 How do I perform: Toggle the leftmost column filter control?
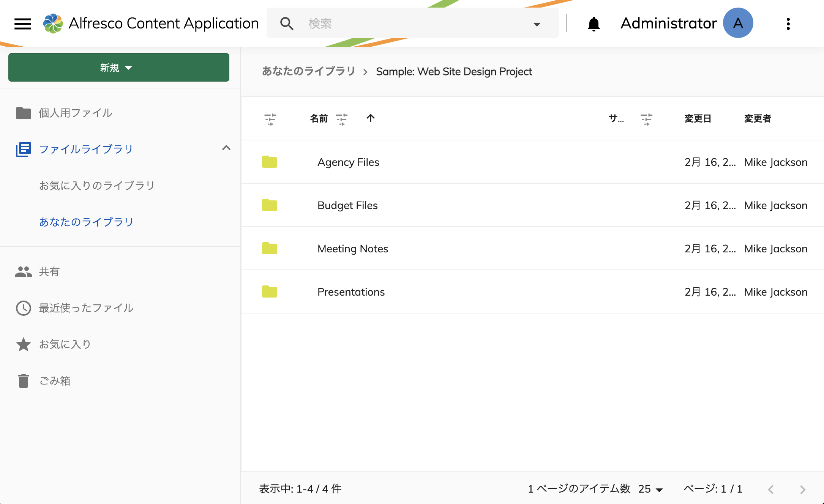tap(270, 118)
